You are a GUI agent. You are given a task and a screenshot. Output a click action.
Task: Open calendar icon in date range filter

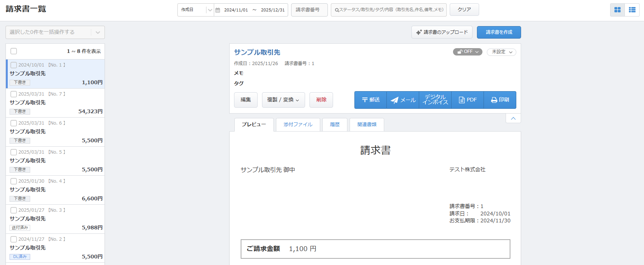(218, 10)
